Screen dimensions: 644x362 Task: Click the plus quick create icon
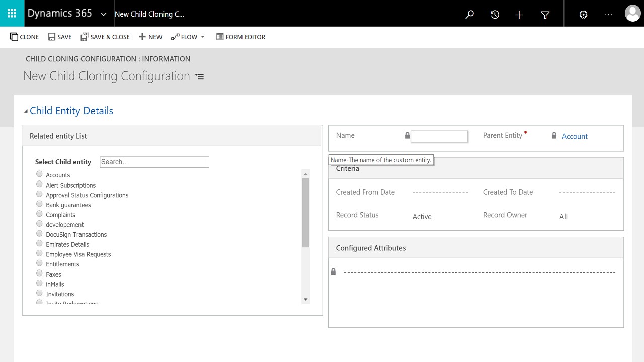(519, 15)
